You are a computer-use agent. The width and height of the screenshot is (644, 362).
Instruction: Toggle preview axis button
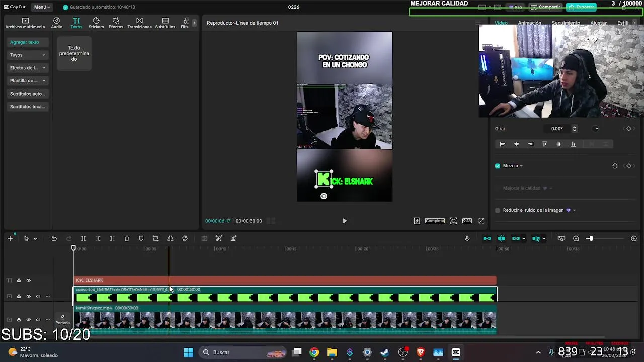point(536,238)
